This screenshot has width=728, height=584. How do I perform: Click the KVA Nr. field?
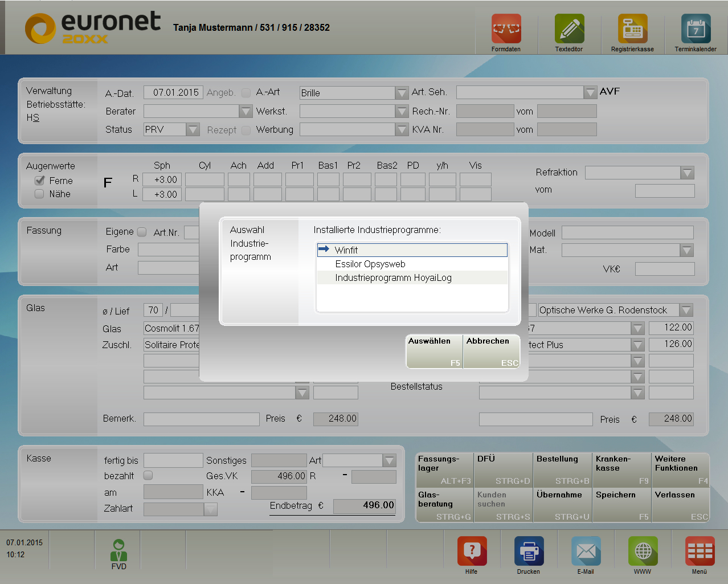(485, 129)
